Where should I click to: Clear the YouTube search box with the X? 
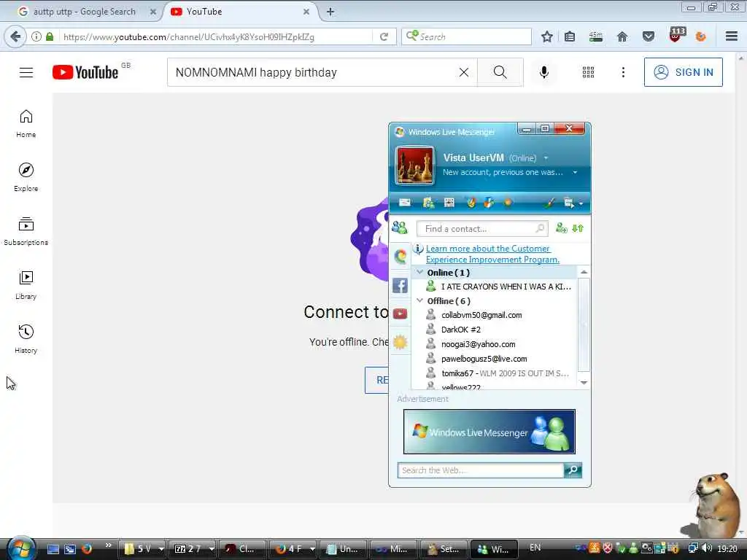click(x=463, y=72)
